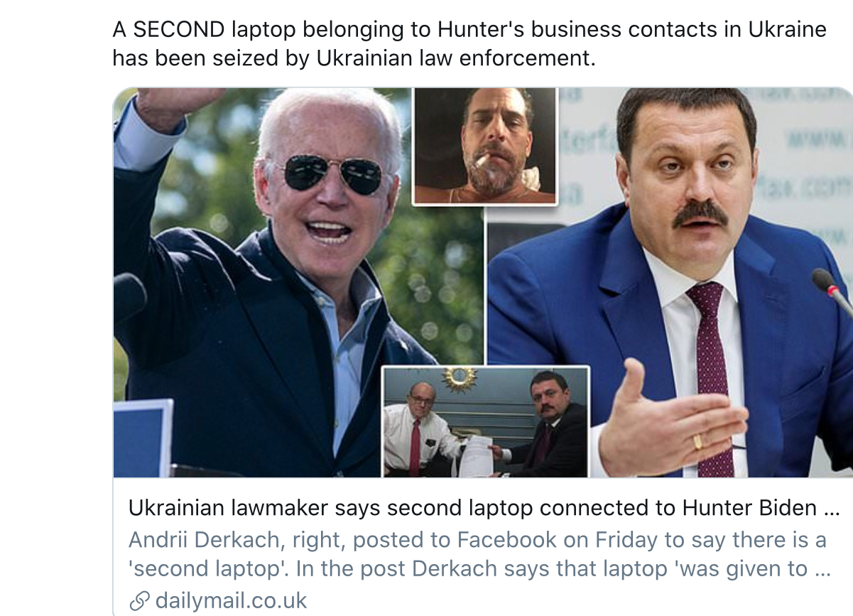853x616 pixels.
Task: Select the 'Andrii Derkach, right, posted to Facebook' description line
Action: point(477,540)
